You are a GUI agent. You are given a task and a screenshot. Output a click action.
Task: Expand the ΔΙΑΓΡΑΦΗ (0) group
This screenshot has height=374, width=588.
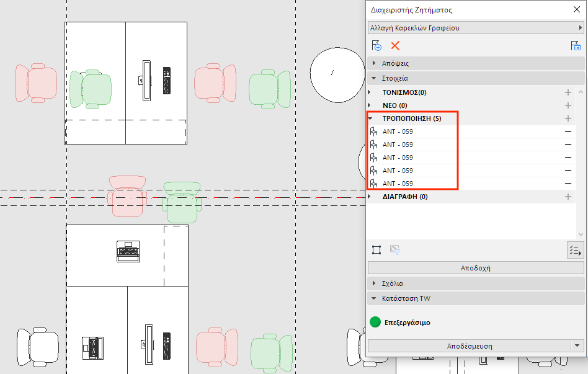point(370,197)
